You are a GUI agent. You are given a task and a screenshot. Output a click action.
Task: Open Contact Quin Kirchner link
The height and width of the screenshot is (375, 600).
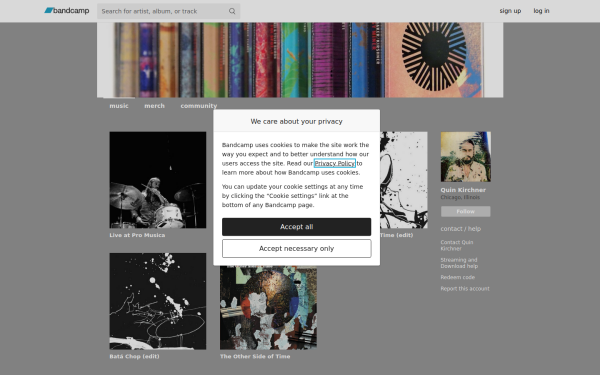457,246
